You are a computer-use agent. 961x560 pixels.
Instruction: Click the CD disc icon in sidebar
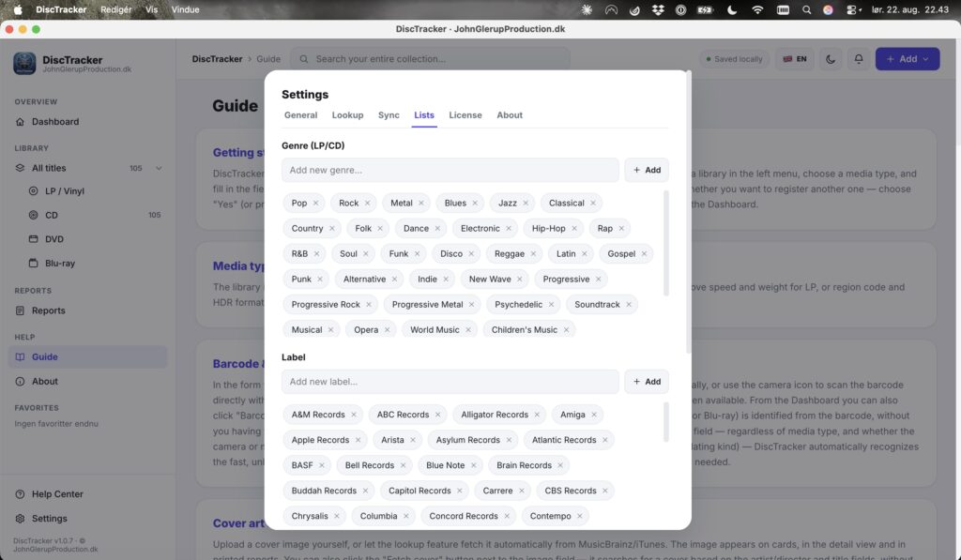[x=33, y=215]
